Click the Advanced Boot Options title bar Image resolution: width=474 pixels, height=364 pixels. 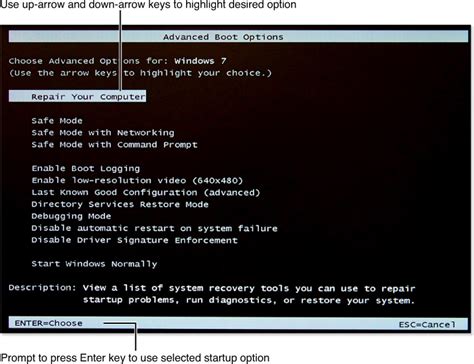238,37
